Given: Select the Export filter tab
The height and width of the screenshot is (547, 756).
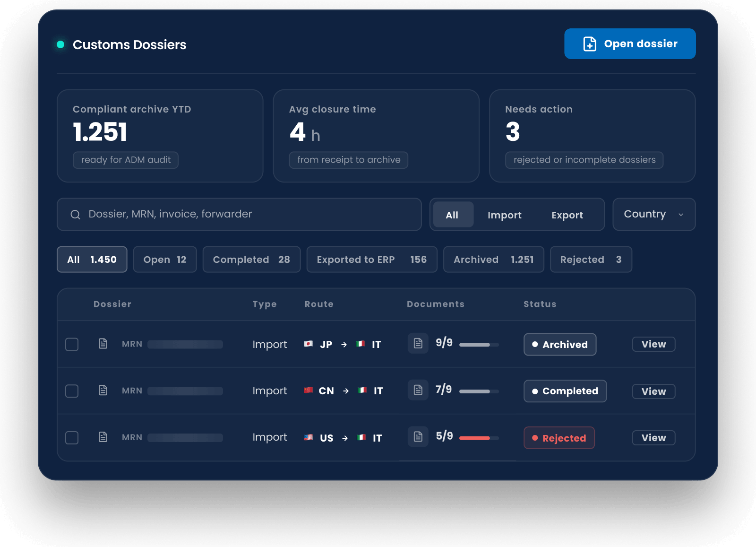Looking at the screenshot, I should 567,215.
